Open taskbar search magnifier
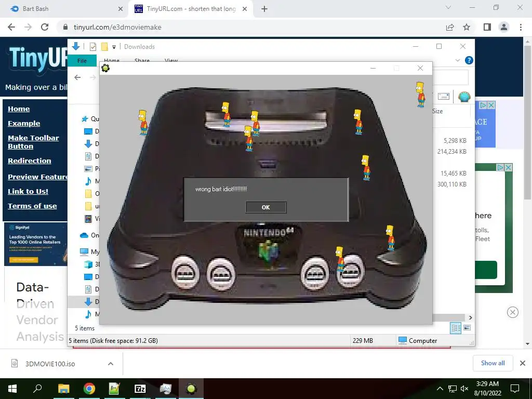 (37, 389)
